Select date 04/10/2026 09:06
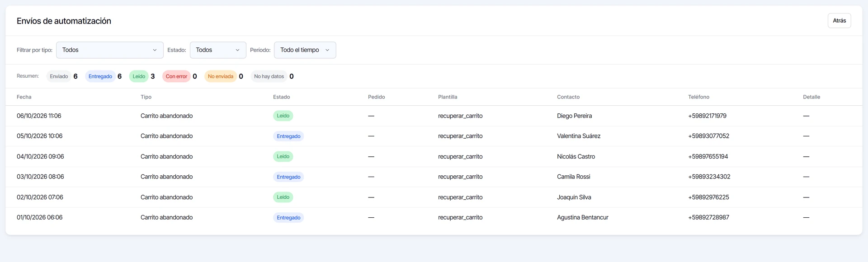This screenshot has width=868, height=262. coord(40,157)
